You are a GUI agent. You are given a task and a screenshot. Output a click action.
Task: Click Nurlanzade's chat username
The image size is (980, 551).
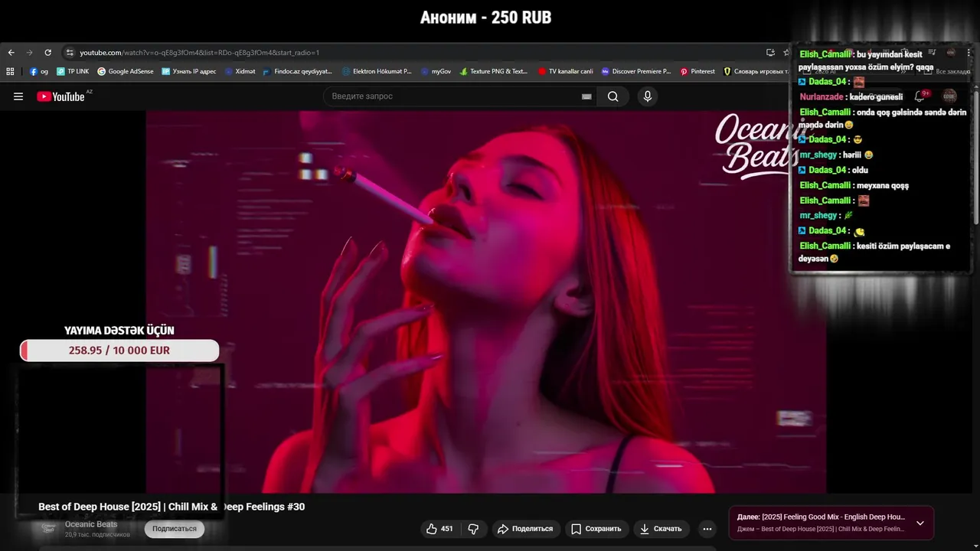click(822, 97)
